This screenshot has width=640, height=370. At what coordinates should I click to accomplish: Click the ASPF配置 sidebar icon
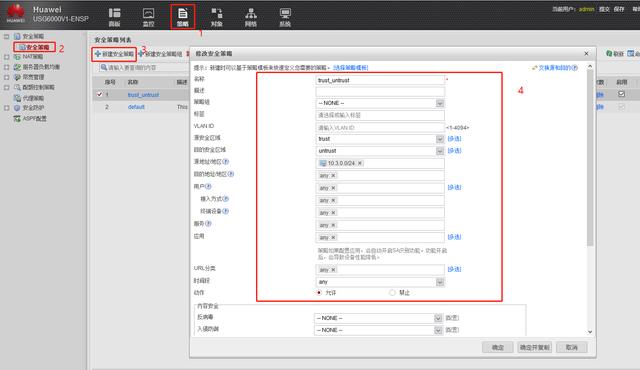pyautogui.click(x=17, y=118)
